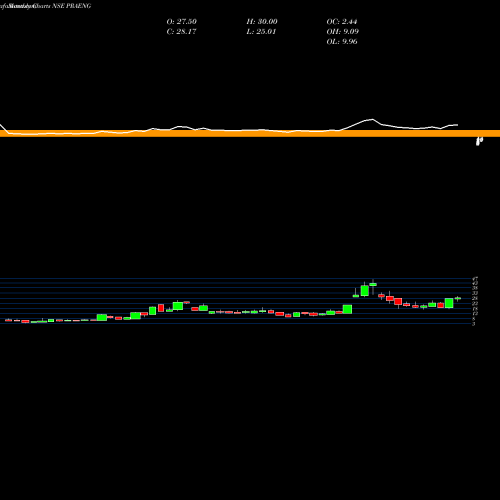Select the high price value H: 30.00
The width and height of the screenshot is (500, 500).
tap(262, 22)
